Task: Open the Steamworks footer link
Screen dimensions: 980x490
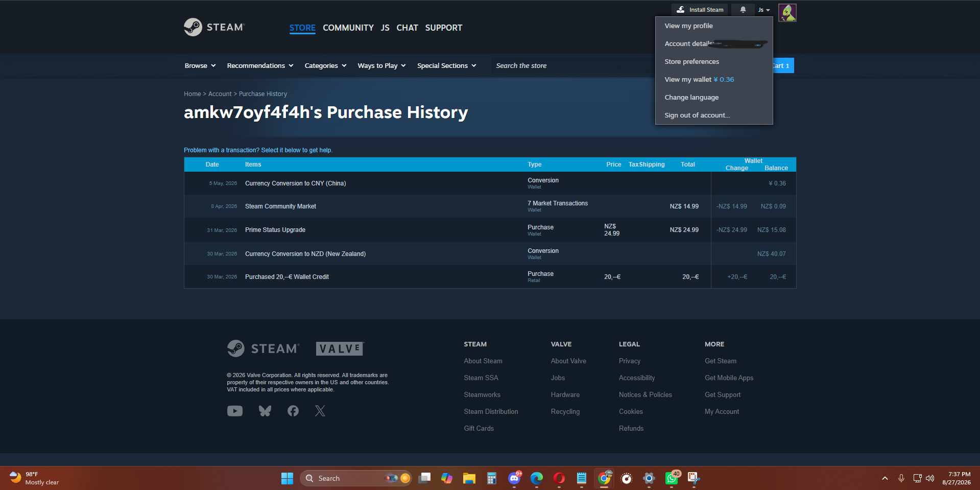Action: point(482,394)
